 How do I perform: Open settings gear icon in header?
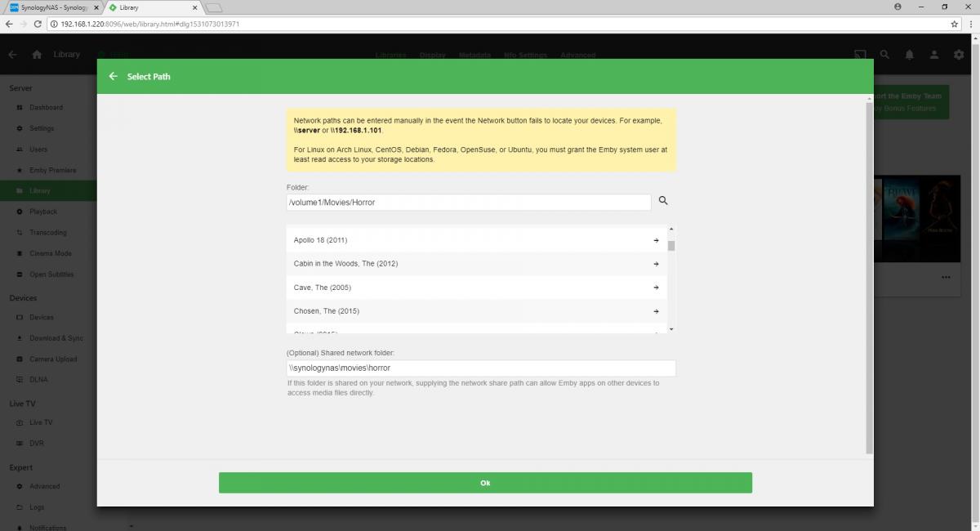click(x=959, y=55)
